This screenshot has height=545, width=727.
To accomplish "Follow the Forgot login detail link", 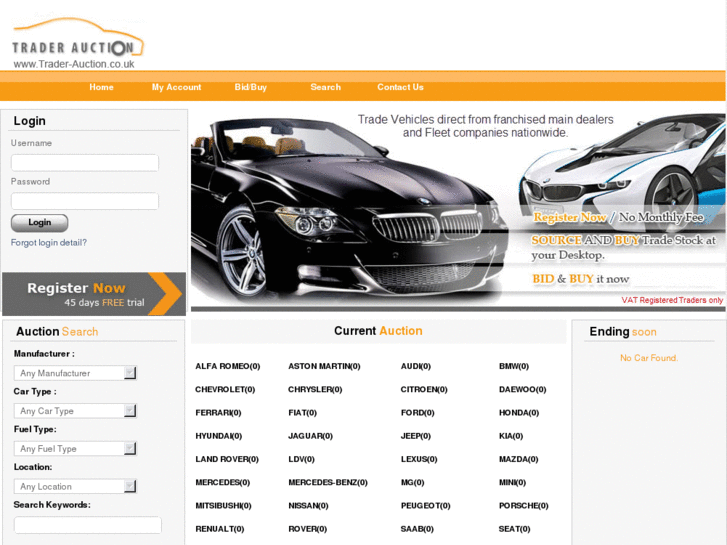I will click(x=49, y=243).
